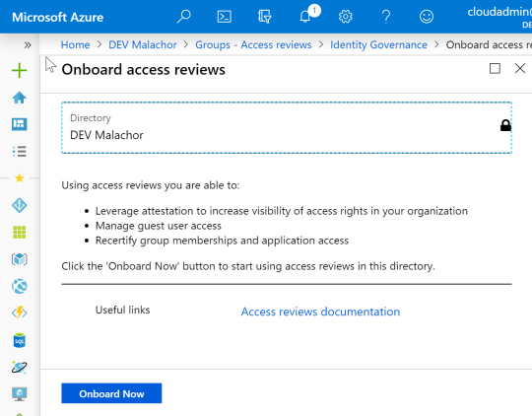
Task: View notifications bell with 1 alert
Action: click(x=305, y=16)
